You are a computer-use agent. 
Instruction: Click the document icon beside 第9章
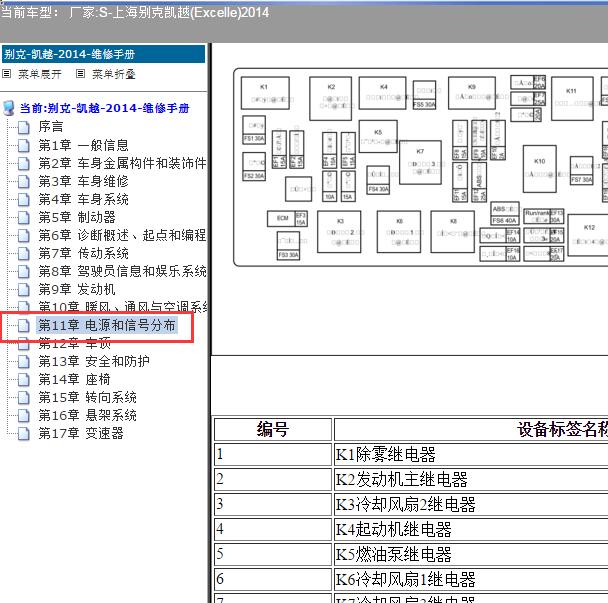24,289
